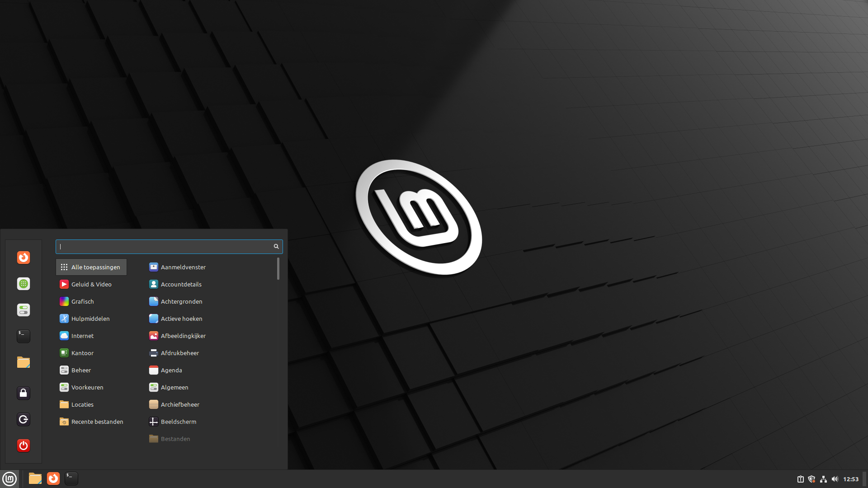Image resolution: width=868 pixels, height=488 pixels.
Task: Open a Terminal from the menu sidebar
Action: coord(23,336)
